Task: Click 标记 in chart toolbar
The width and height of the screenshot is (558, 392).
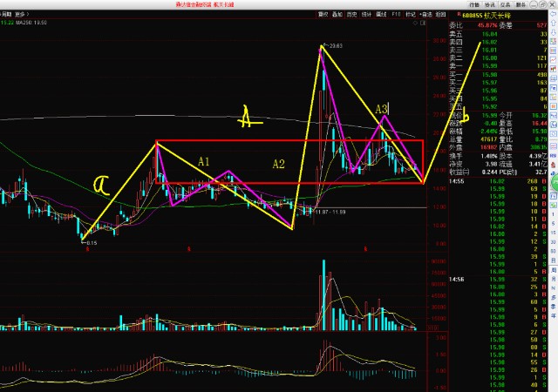Action: (411, 14)
